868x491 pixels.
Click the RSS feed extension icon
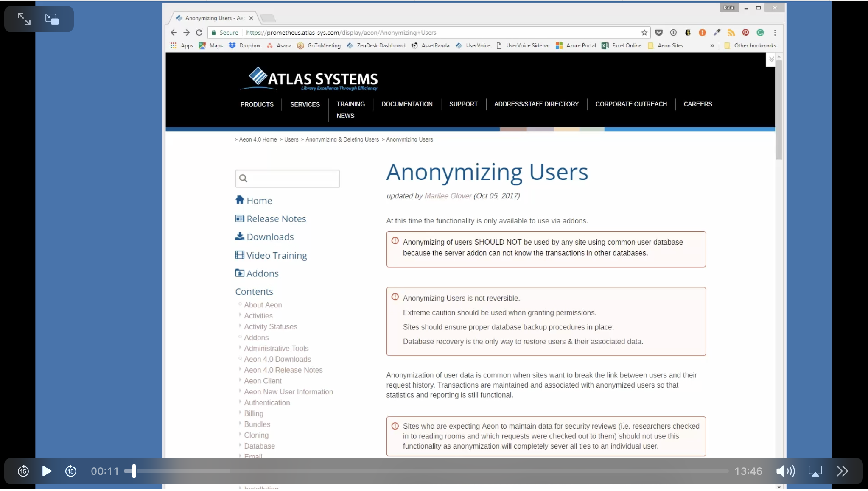pyautogui.click(x=731, y=32)
